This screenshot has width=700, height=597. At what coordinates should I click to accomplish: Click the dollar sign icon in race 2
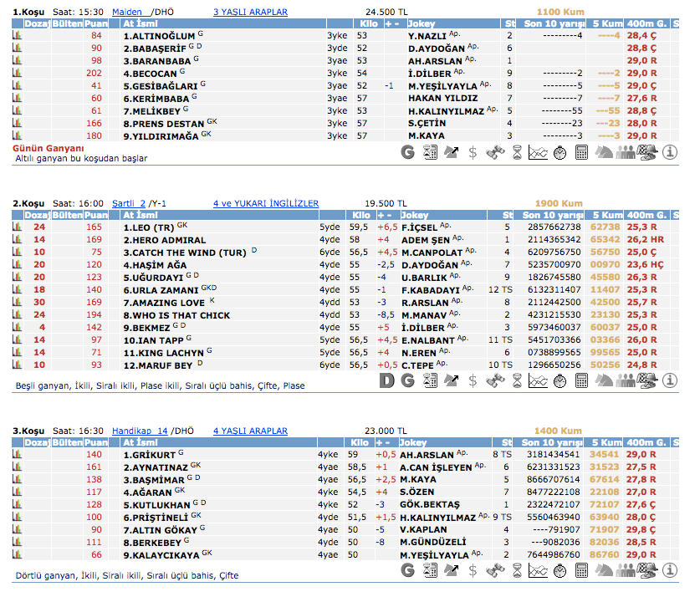point(473,380)
